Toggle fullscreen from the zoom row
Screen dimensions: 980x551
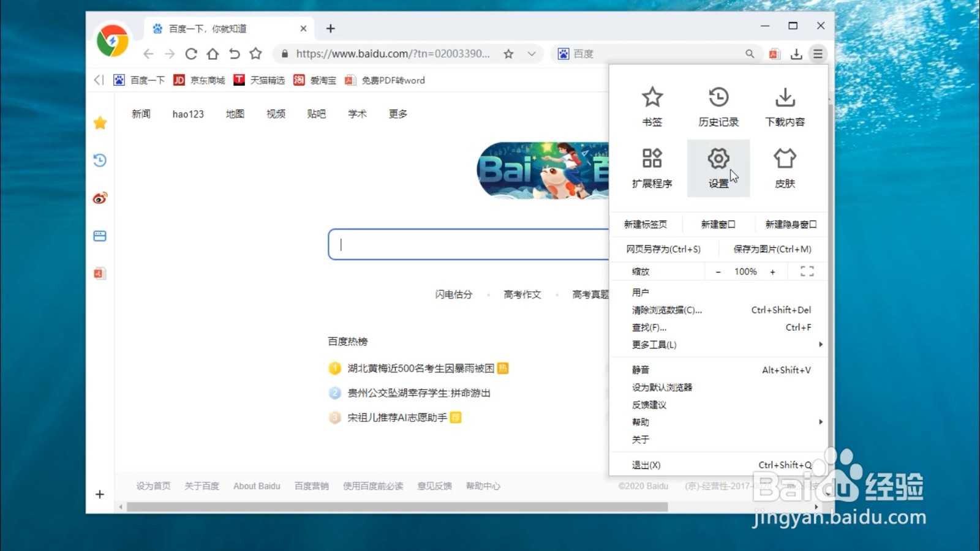tap(807, 271)
